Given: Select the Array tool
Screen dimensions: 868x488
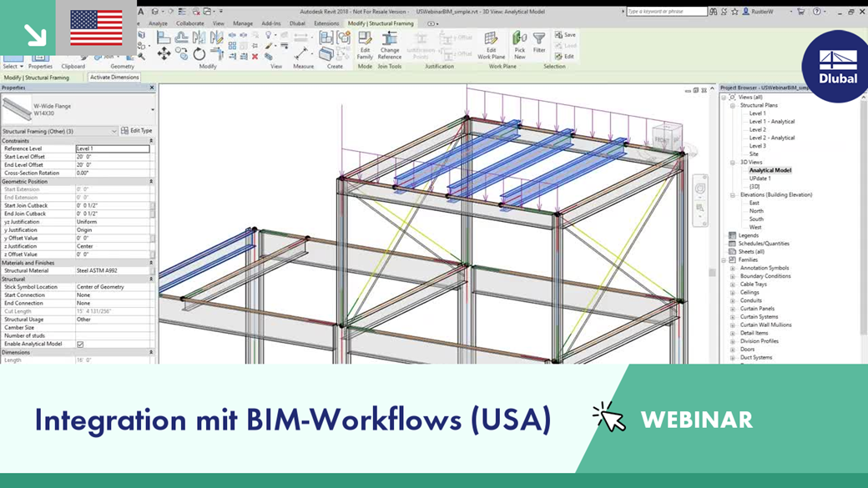Looking at the screenshot, I should coord(232,46).
